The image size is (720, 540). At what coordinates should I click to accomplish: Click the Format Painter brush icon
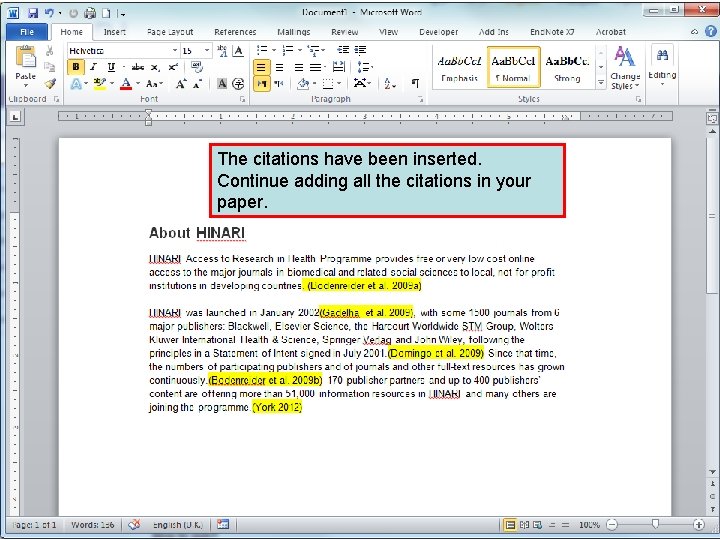coord(50,84)
